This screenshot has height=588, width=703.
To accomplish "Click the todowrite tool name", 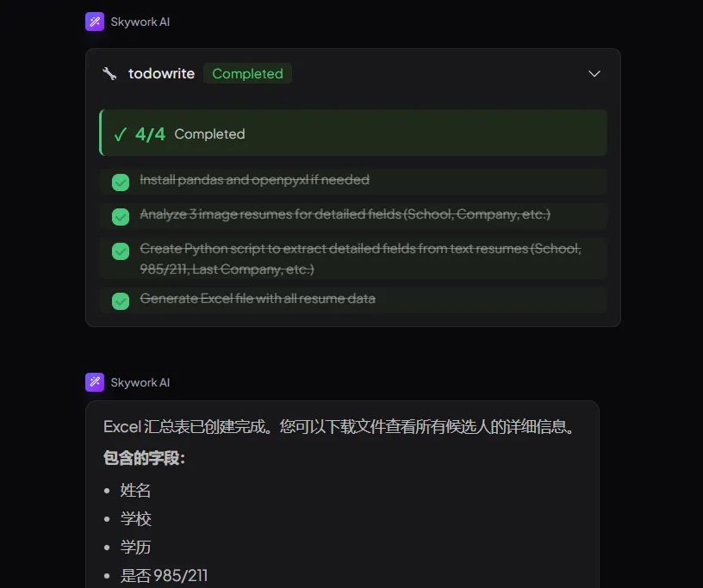I will [x=161, y=74].
